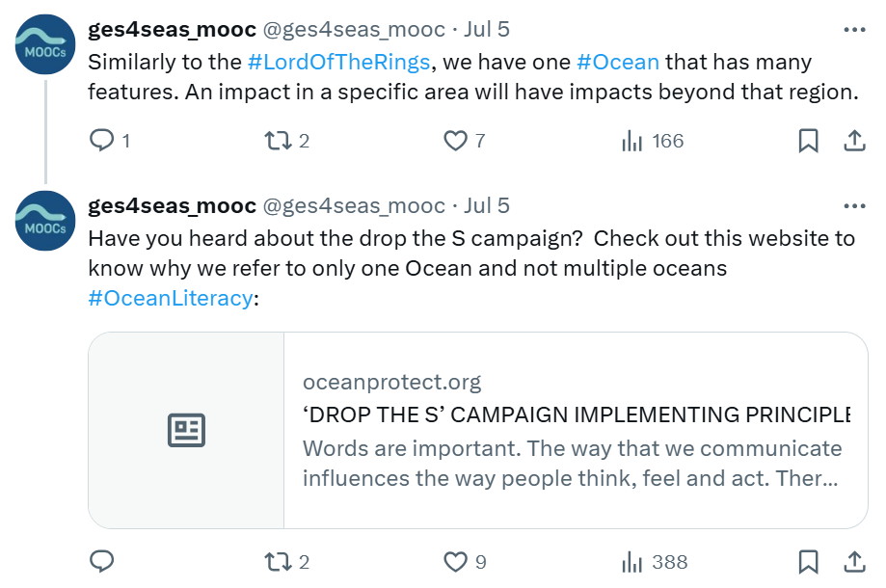Bookmark the first tweet about one Ocean
The height and width of the screenshot is (588, 886).
click(808, 141)
